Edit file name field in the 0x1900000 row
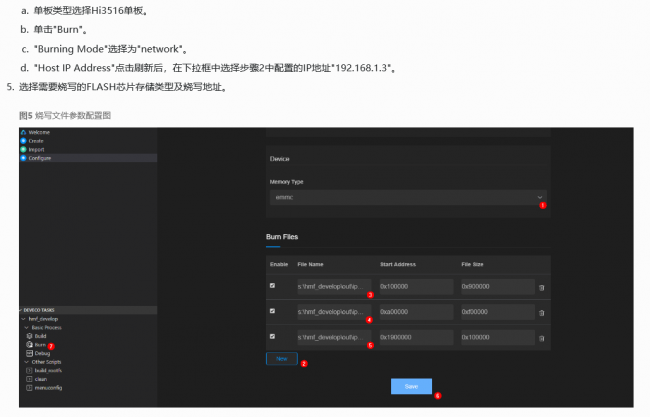The image size is (650, 417). click(x=334, y=337)
